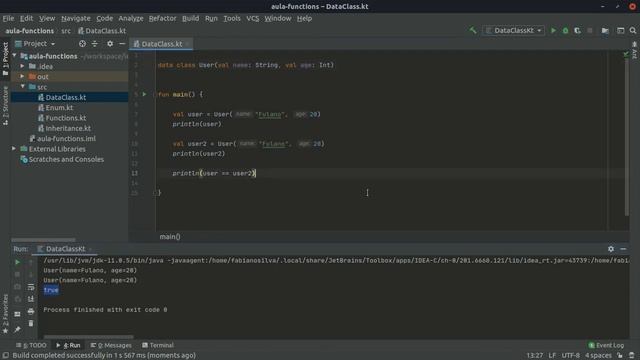Select Inheritance.kt in the project tree
The height and width of the screenshot is (360, 640).
coord(68,128)
